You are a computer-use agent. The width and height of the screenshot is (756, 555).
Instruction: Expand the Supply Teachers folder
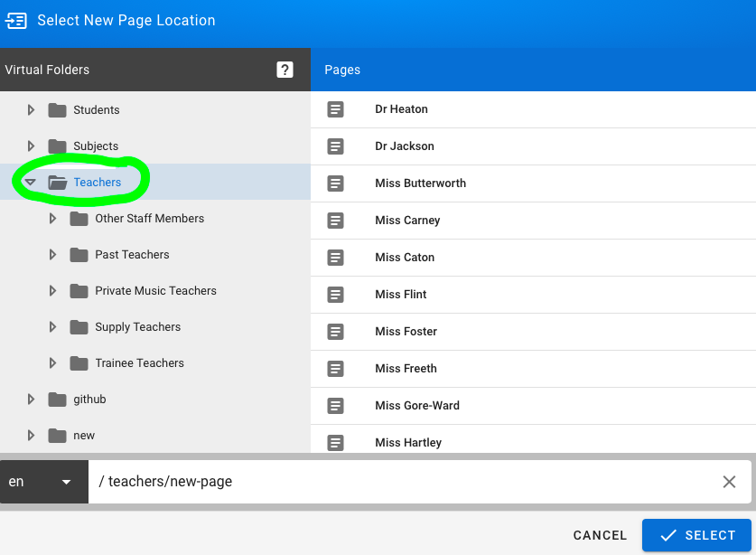[x=52, y=327]
